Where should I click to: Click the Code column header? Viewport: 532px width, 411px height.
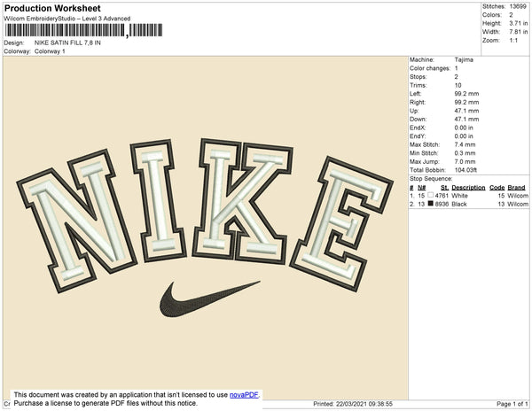pyautogui.click(x=497, y=188)
